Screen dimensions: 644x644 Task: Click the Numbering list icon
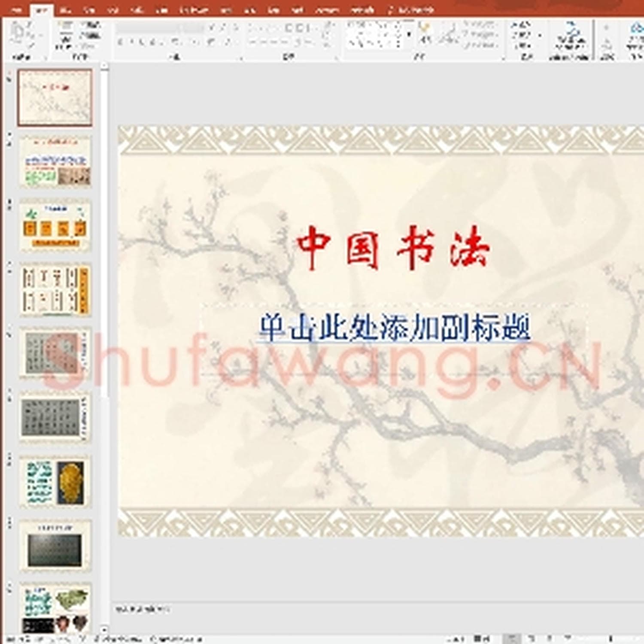pos(267,28)
